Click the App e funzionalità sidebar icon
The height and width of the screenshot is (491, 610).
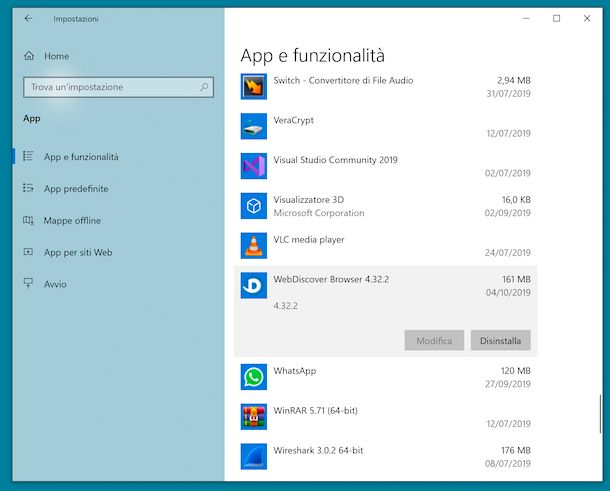pos(28,156)
